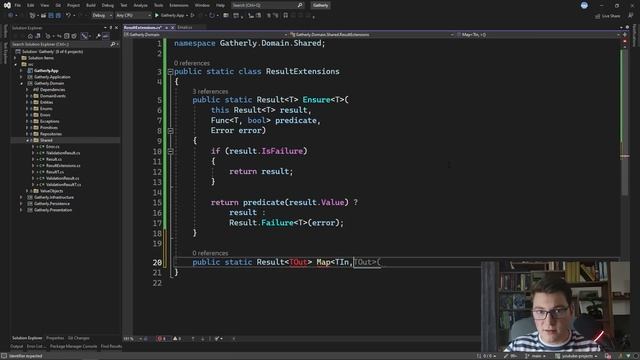Open the Git menu
Screen dimensions: 640x360
[58, 5]
